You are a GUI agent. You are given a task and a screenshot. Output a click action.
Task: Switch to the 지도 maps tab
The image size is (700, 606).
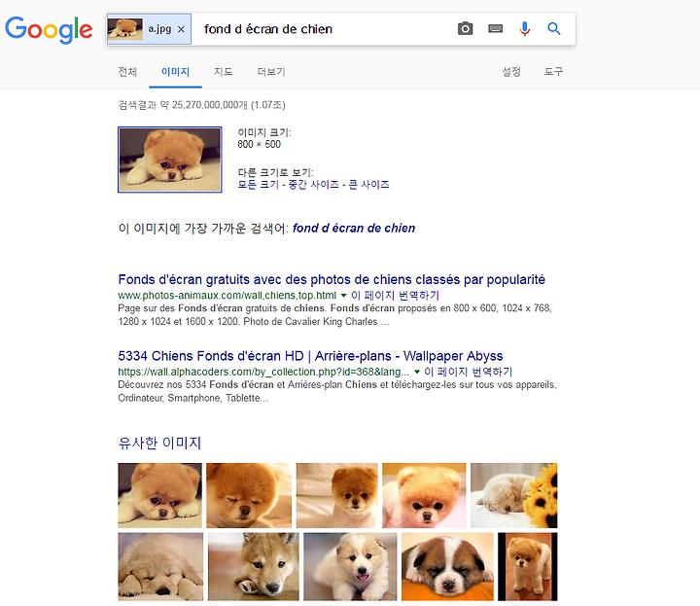[x=224, y=71]
